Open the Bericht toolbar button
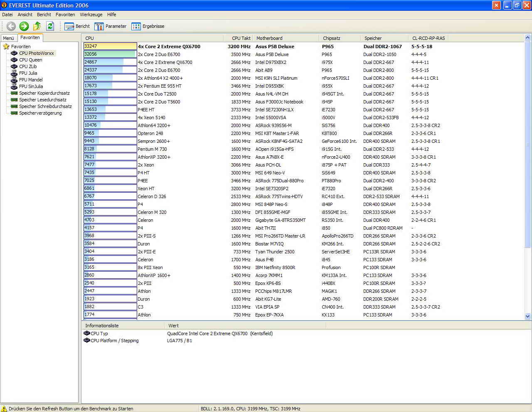This screenshot has width=532, height=412. (77, 26)
